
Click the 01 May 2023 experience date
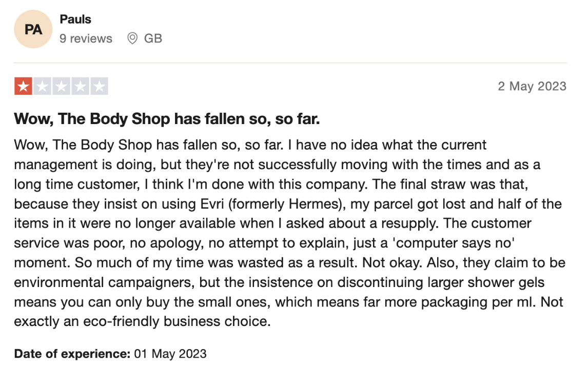(x=170, y=354)
